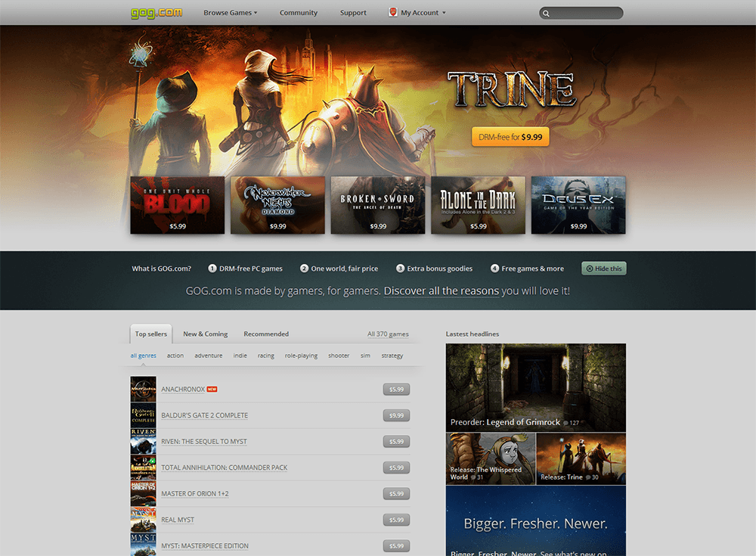This screenshot has height=556, width=756.
Task: Filter games by adventure genre
Action: [x=209, y=356]
